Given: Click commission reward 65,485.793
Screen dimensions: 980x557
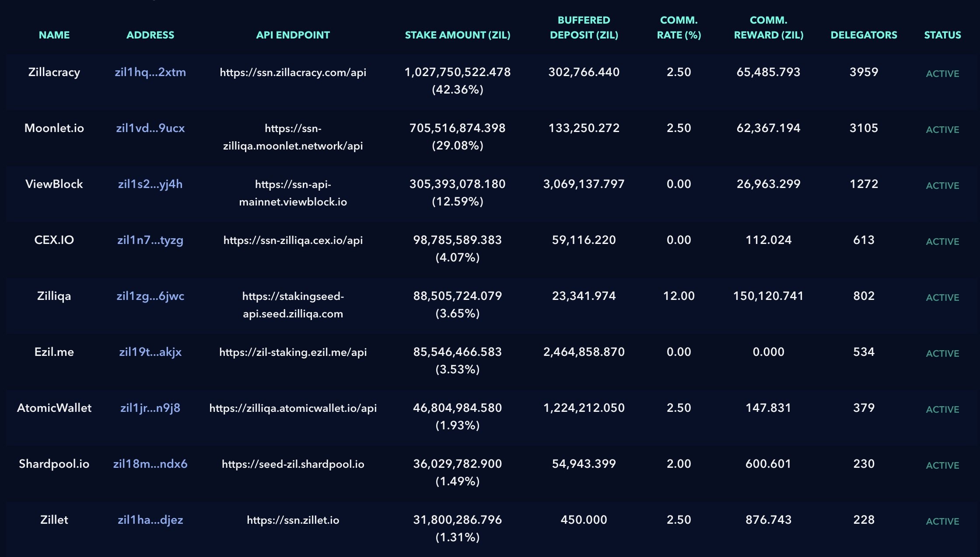Looking at the screenshot, I should tap(769, 72).
